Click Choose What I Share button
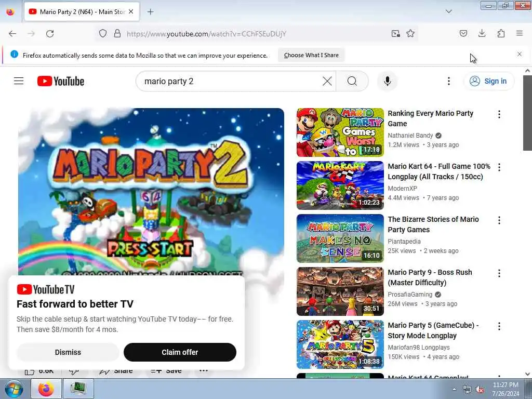 click(x=311, y=55)
